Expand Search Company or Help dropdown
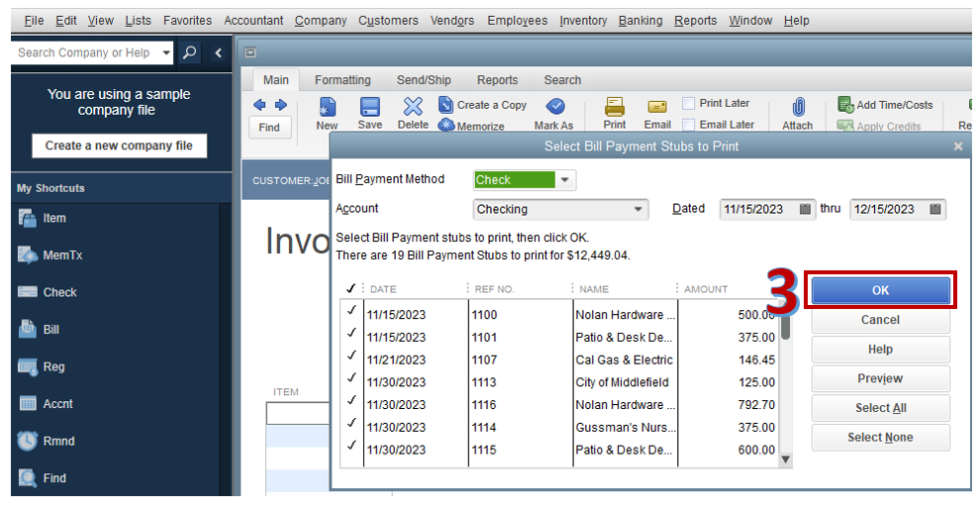This screenshot has height=511, width=980. (x=165, y=52)
